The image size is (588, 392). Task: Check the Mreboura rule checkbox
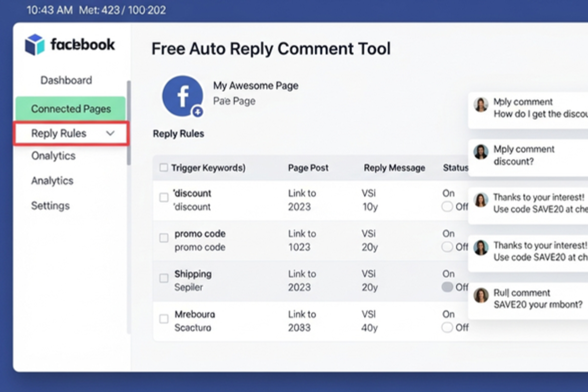pyautogui.click(x=164, y=319)
